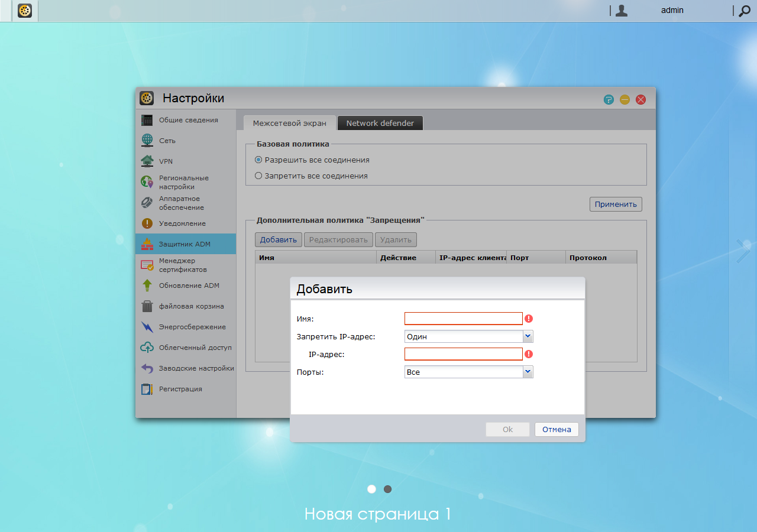Image resolution: width=757 pixels, height=532 pixels.
Task: Click the Менеджер сертификатов certificate icon
Action: 147,265
